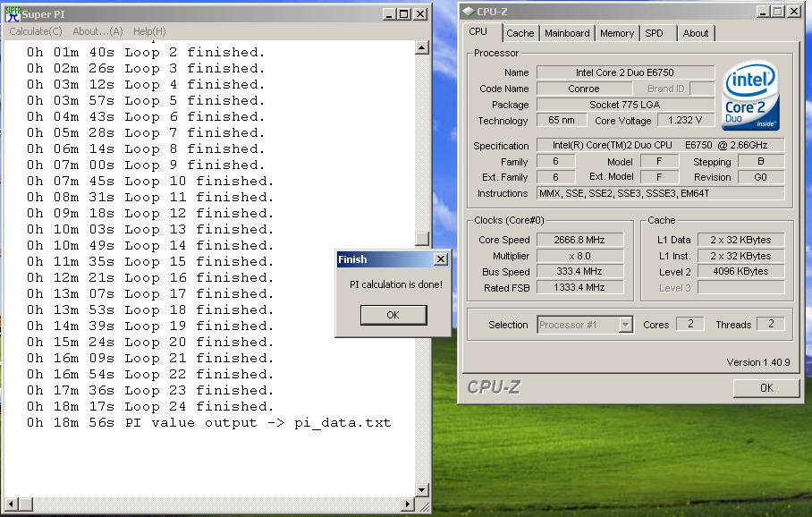Click the Specification field text
This screenshot has height=517, width=812.
point(660,145)
